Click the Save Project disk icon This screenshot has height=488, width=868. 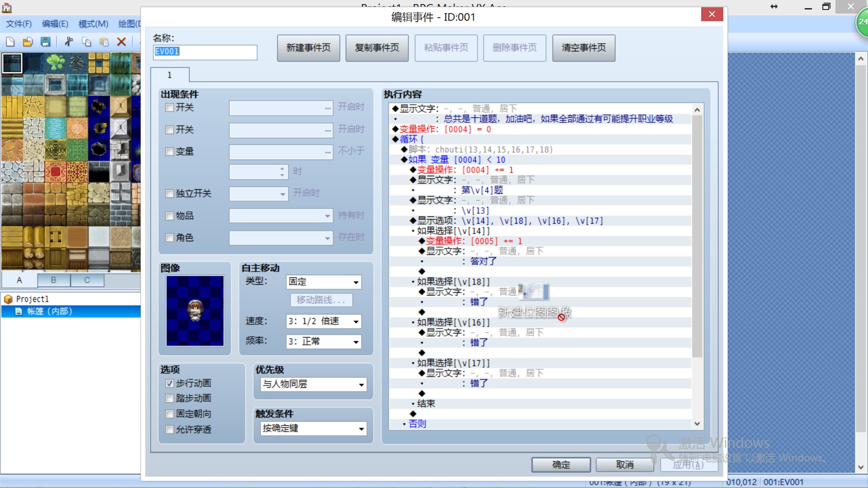(x=45, y=42)
